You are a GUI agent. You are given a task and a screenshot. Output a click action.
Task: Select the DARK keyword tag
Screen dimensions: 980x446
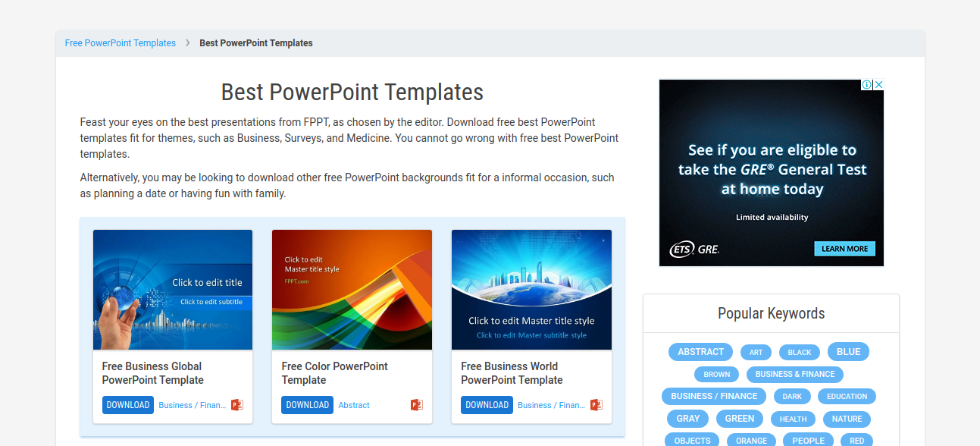click(x=792, y=396)
